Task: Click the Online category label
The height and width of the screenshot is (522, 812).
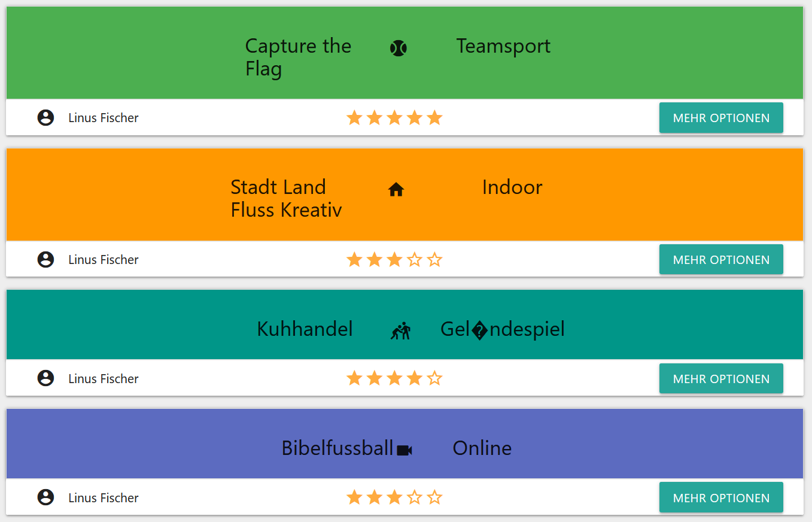Action: [482, 448]
